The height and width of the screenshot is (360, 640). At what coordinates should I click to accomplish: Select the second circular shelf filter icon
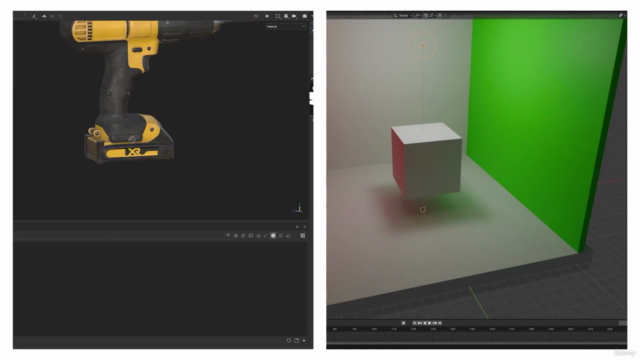(243, 236)
